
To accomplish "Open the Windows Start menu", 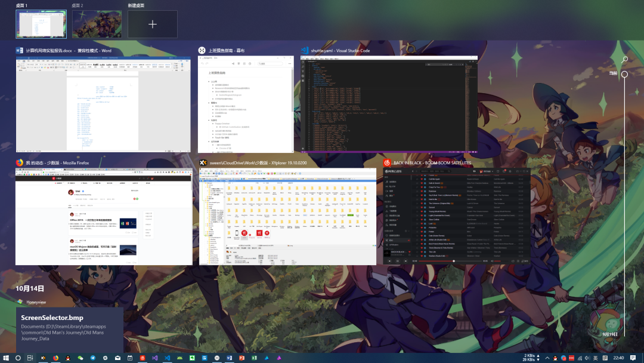I will coord(6,358).
